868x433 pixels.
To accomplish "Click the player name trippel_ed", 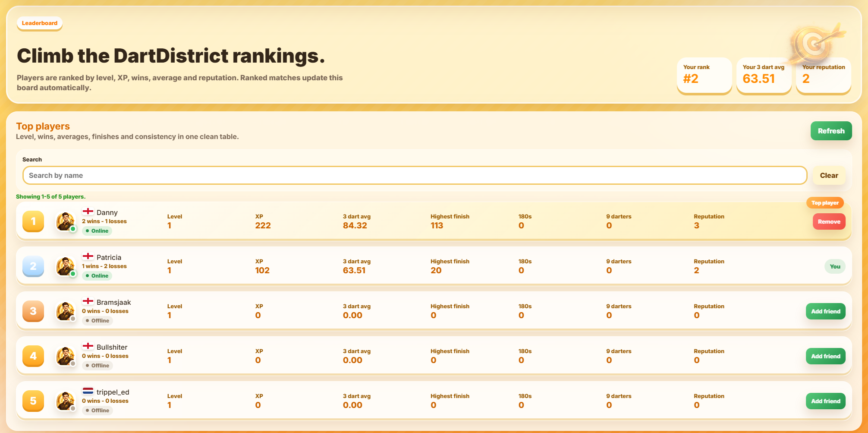I will (113, 392).
